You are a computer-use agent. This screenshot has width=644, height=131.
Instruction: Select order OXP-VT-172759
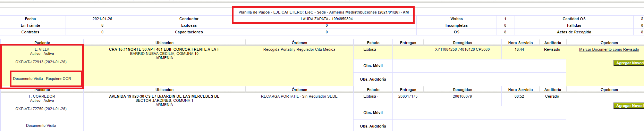[41, 109]
